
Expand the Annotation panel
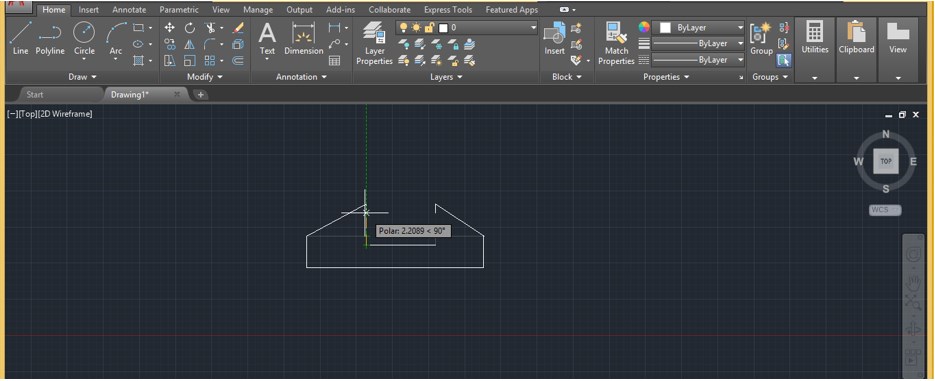(302, 77)
